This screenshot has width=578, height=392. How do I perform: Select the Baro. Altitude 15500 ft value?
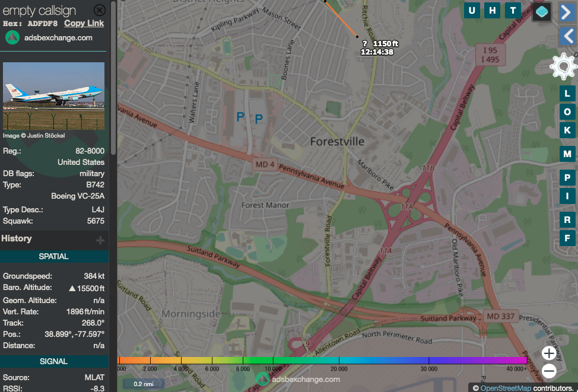87,288
